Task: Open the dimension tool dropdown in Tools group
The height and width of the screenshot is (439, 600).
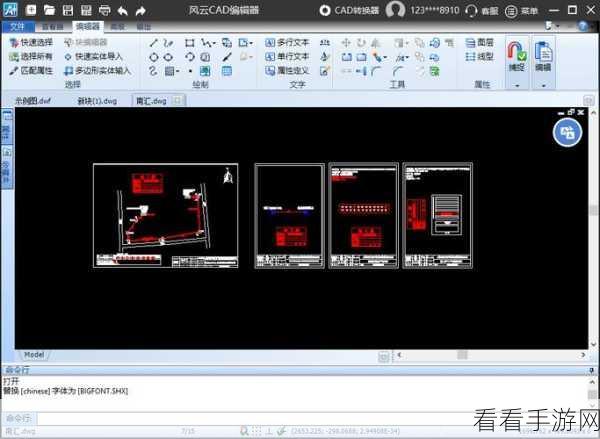Action: pos(407,57)
